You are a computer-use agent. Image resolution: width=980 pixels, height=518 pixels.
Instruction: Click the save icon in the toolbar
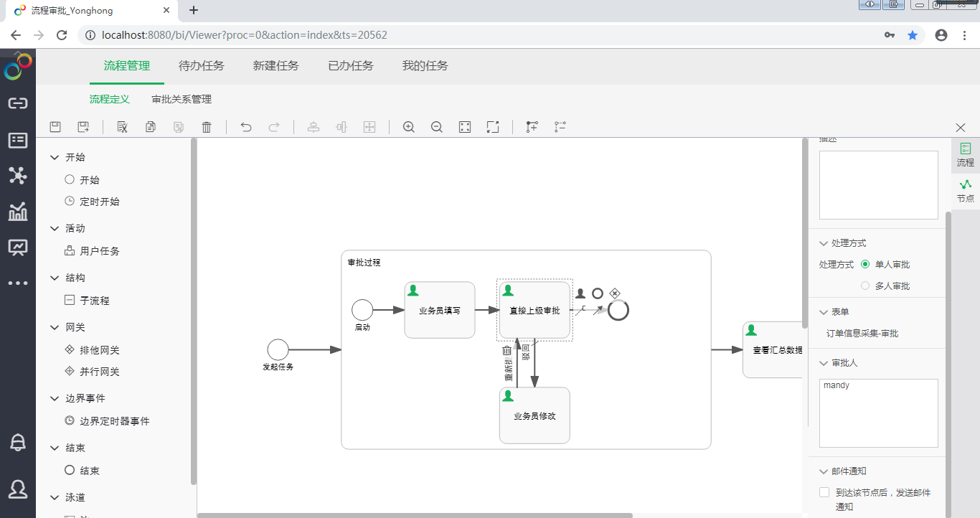[x=55, y=127]
